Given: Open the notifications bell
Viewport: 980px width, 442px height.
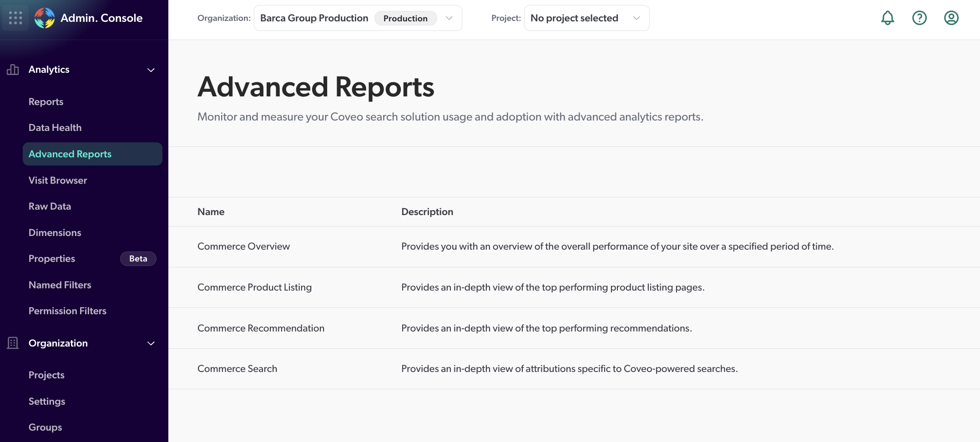Looking at the screenshot, I should [887, 18].
